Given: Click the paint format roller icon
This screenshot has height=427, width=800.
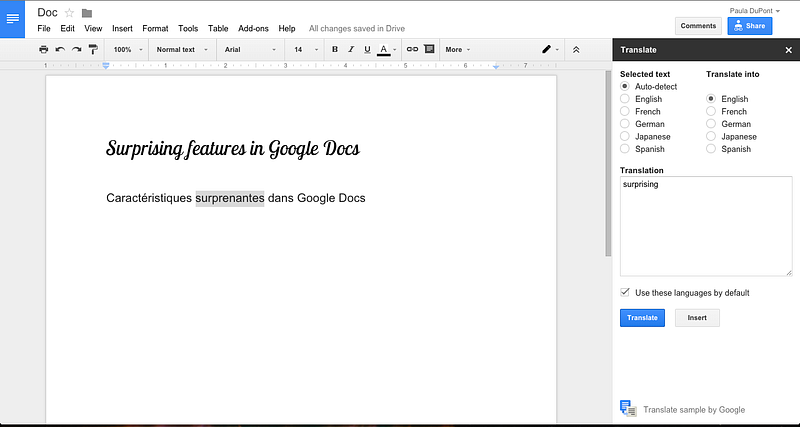Looking at the screenshot, I should click(93, 49).
